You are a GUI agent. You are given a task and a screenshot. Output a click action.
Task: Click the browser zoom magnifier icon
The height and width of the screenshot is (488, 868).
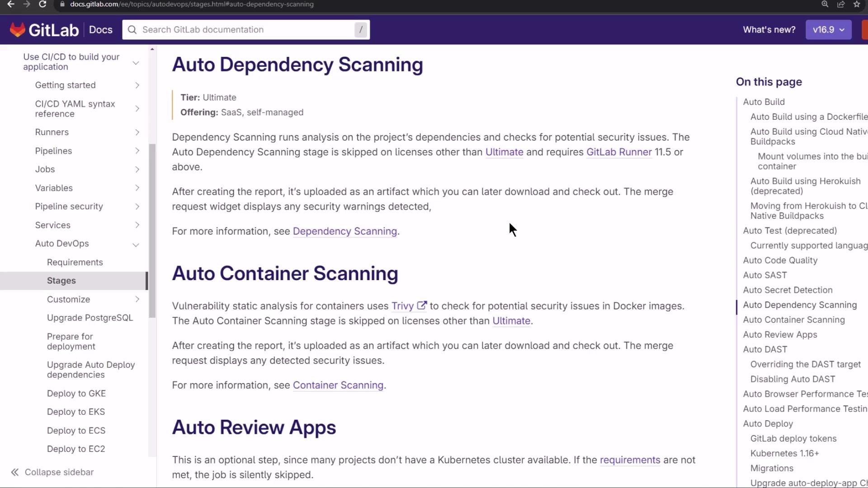click(x=825, y=5)
